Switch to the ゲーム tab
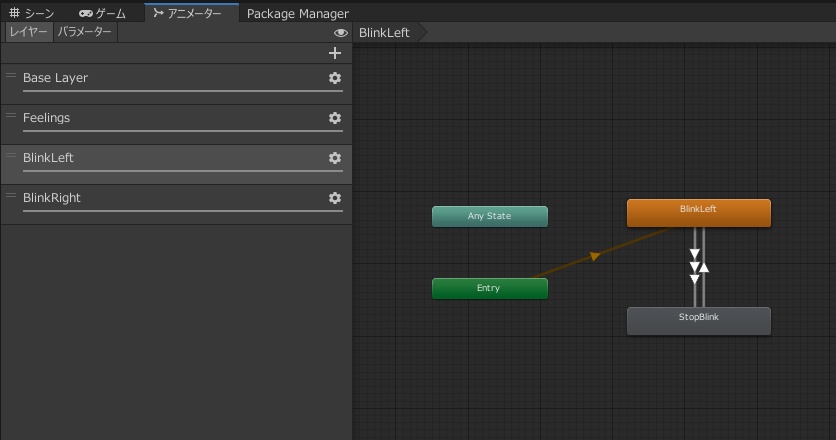 click(x=102, y=13)
